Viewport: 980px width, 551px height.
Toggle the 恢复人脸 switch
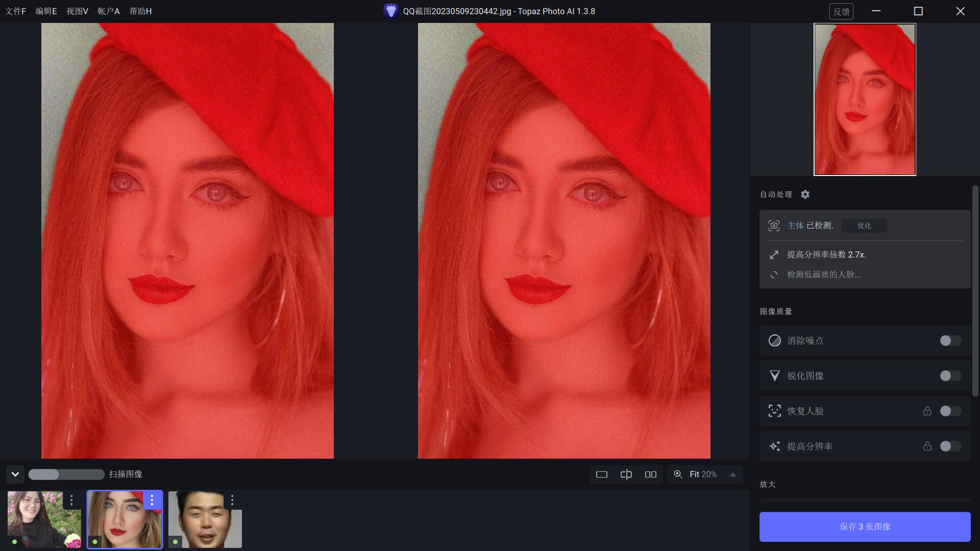tap(950, 411)
